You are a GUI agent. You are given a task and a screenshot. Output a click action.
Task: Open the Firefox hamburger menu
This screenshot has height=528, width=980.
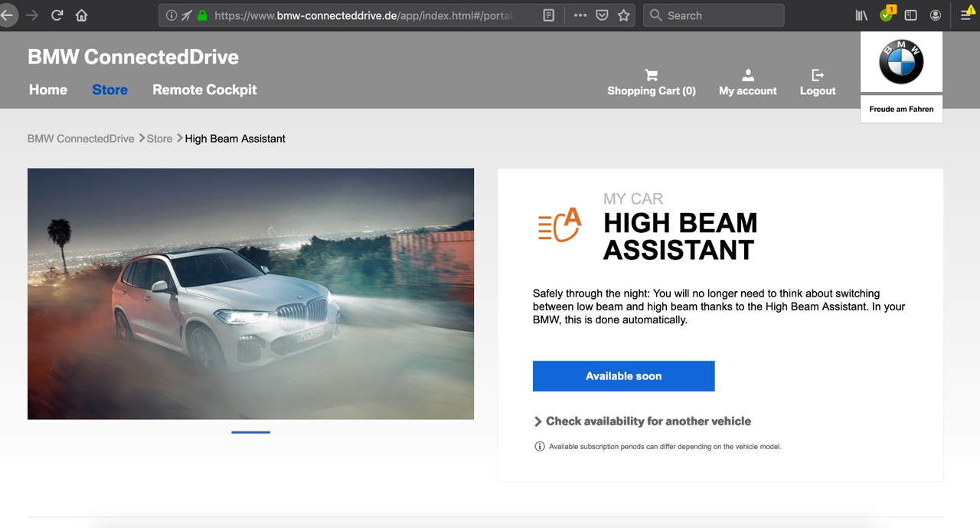pyautogui.click(x=966, y=14)
